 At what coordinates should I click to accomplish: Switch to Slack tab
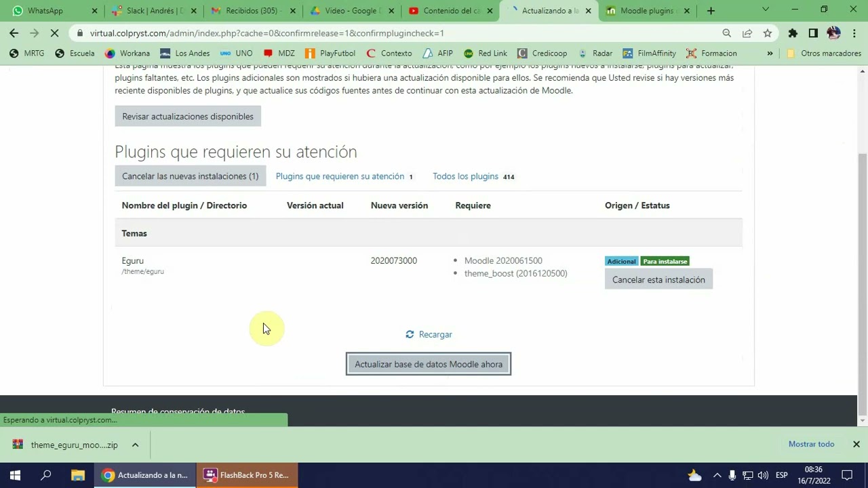click(155, 11)
